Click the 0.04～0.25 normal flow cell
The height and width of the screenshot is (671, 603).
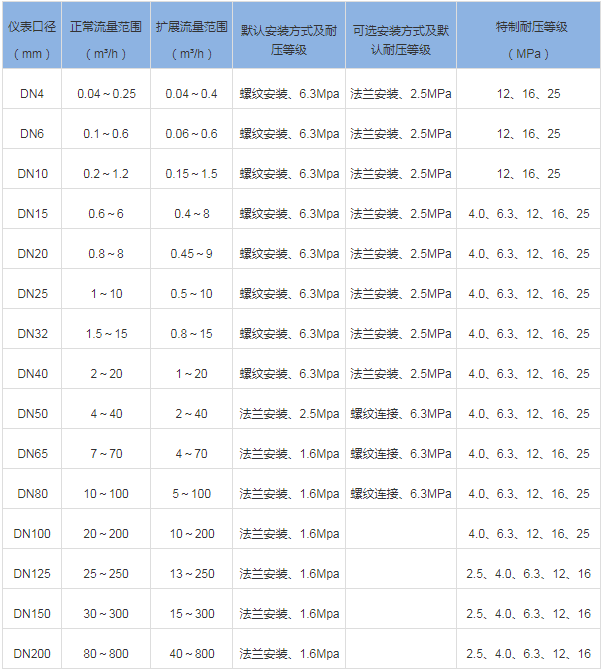click(x=106, y=94)
